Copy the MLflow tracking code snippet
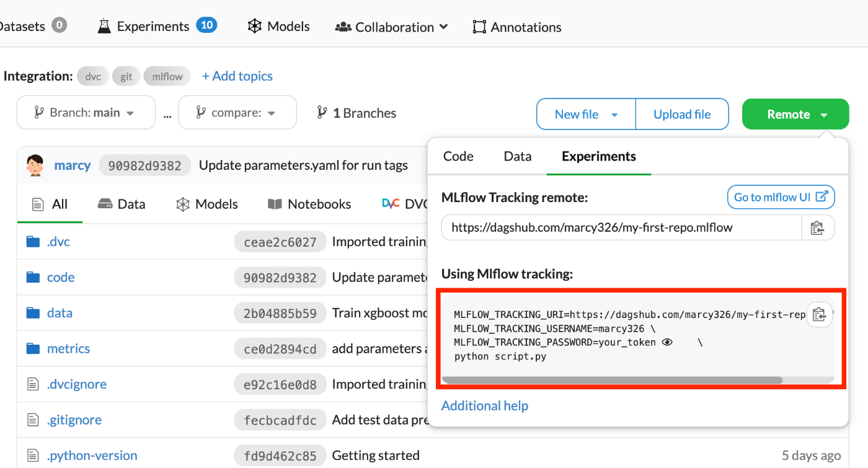 pyautogui.click(x=819, y=314)
